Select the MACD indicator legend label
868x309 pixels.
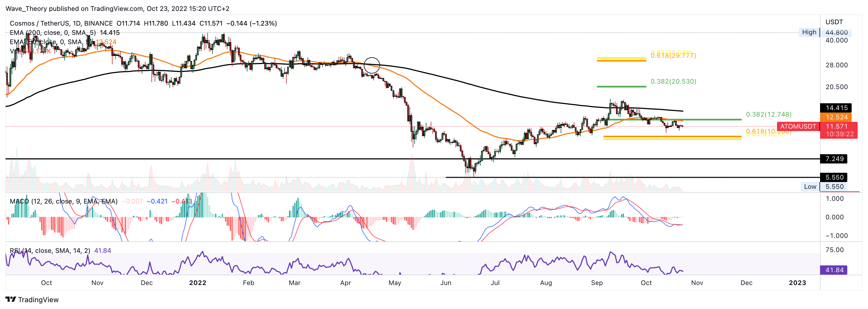pyautogui.click(x=63, y=201)
